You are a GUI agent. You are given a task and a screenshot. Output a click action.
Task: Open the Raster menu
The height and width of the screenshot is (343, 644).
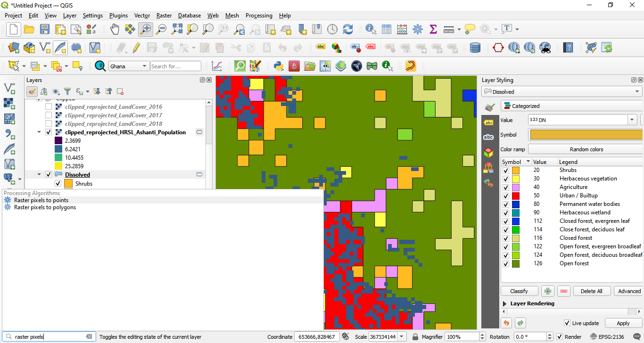(x=164, y=16)
